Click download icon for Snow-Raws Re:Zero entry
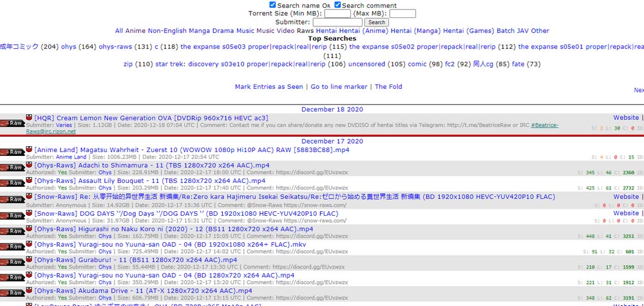 point(29,196)
